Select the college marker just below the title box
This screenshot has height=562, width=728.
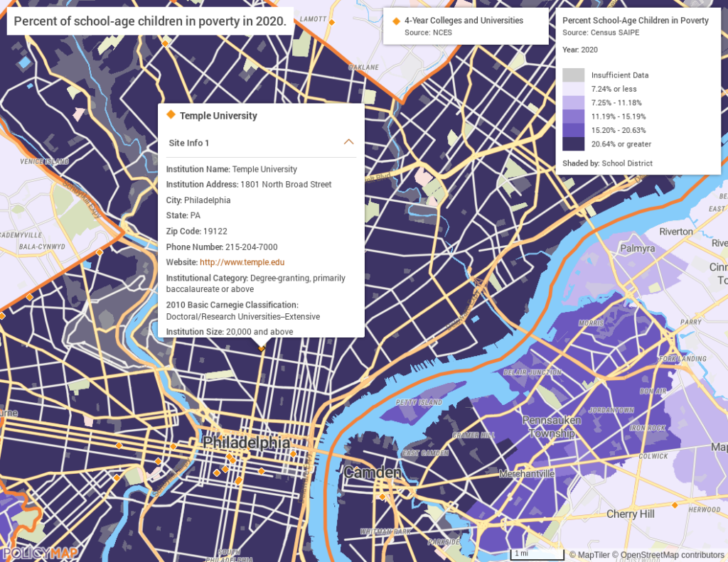165,43
